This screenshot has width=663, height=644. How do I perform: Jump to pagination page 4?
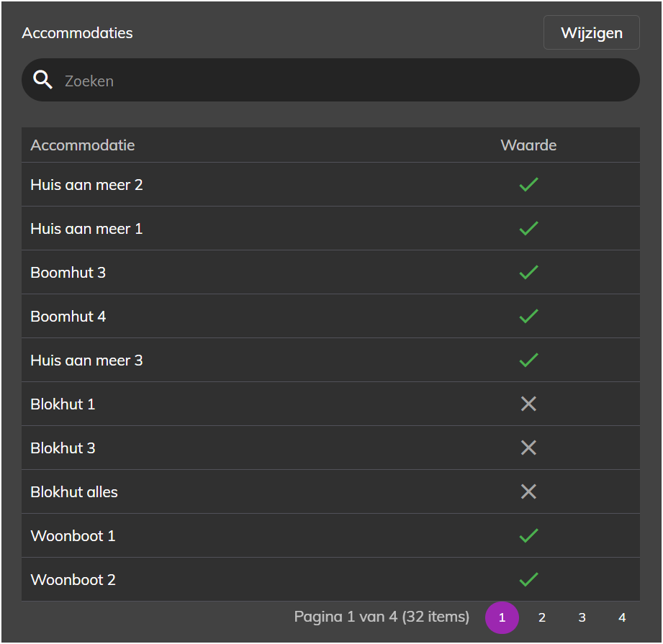pos(621,618)
